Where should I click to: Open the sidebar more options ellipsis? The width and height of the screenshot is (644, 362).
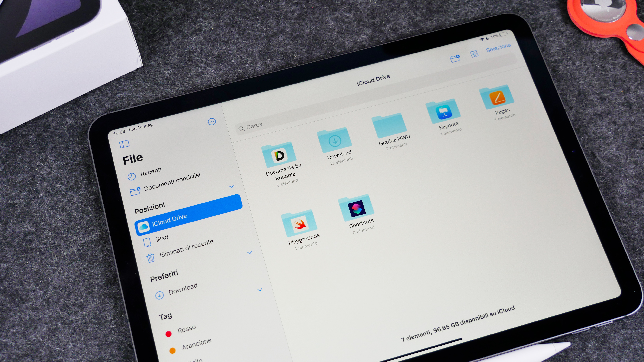coord(212,122)
